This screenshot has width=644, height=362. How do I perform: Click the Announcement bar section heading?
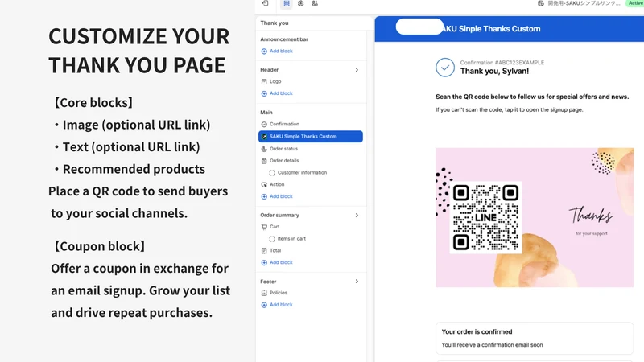[x=284, y=39]
